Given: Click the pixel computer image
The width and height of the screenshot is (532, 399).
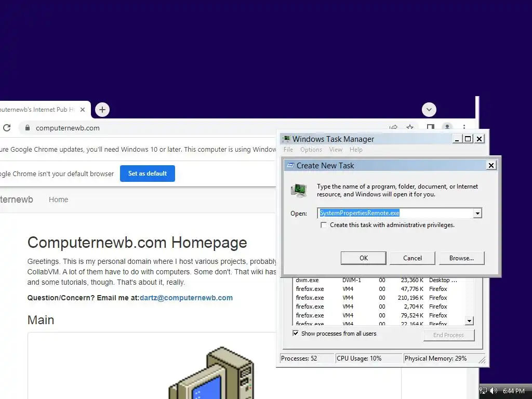Looking at the screenshot, I should coord(211,373).
